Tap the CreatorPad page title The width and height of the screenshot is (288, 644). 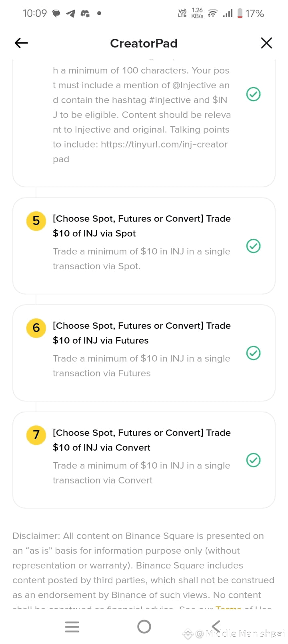pos(144,43)
